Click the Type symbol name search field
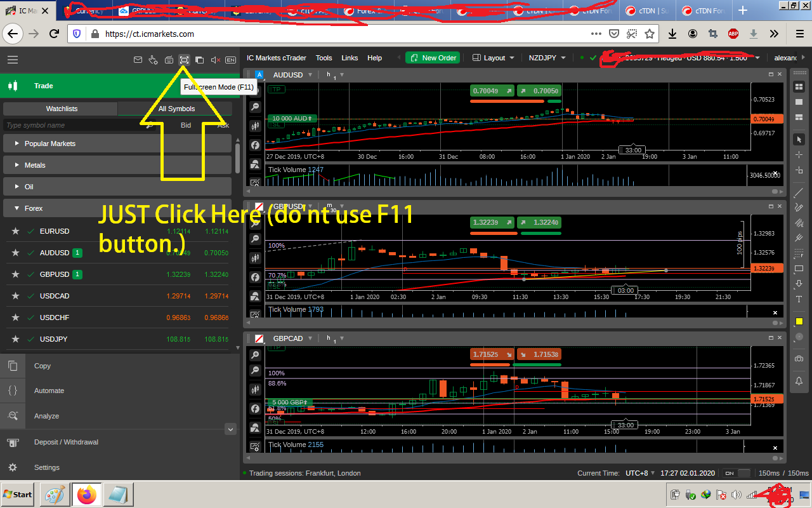The image size is (812, 508). 79,125
